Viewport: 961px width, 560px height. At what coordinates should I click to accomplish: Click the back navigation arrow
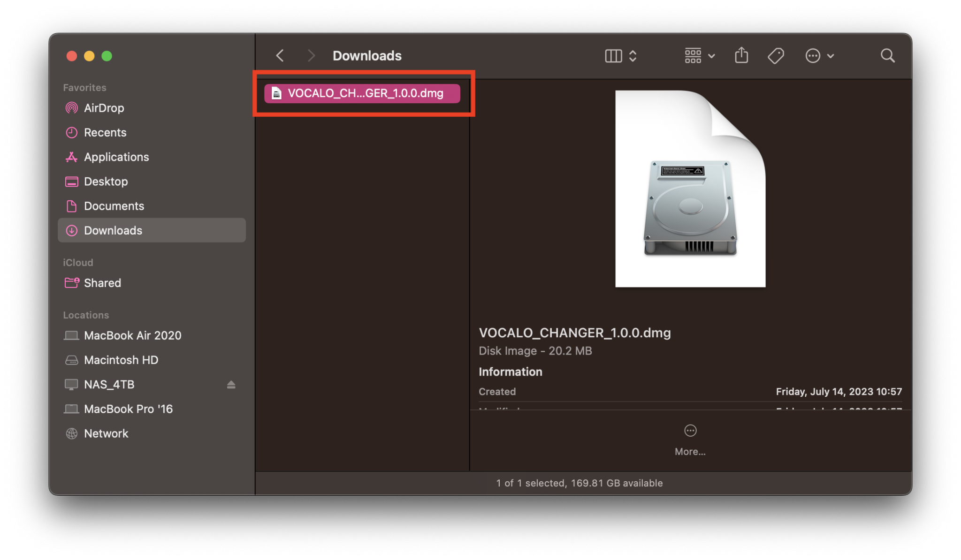(280, 55)
